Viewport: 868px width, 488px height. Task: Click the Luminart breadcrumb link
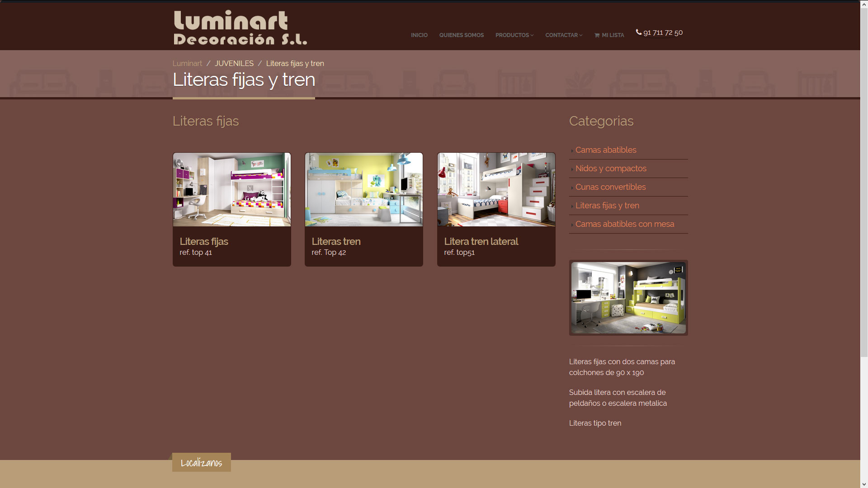click(x=187, y=64)
